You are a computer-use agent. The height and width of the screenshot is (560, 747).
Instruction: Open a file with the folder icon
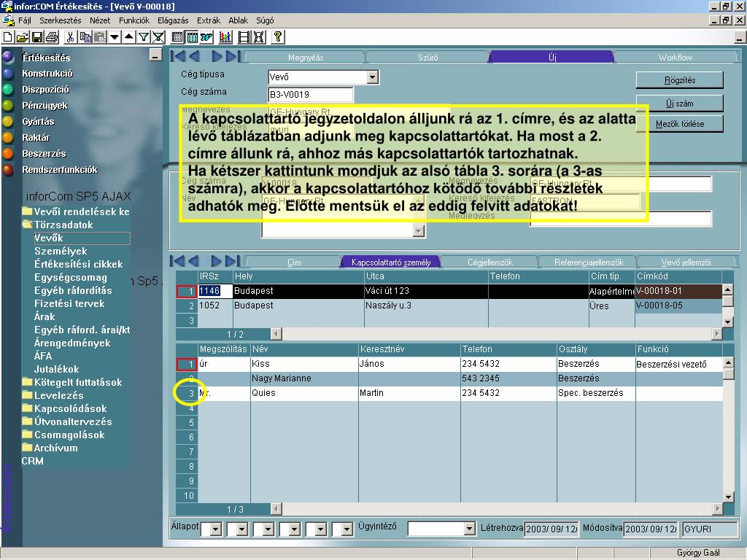tap(22, 37)
